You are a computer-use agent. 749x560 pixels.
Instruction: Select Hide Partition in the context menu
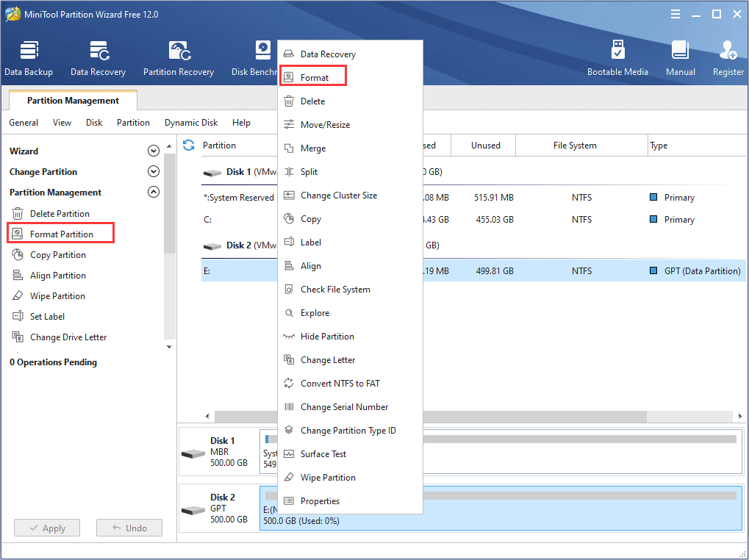(350, 336)
